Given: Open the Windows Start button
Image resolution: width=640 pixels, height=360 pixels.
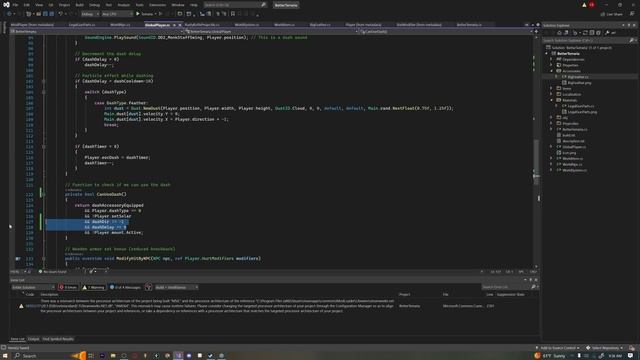Looking at the screenshot, I should point(5,356).
